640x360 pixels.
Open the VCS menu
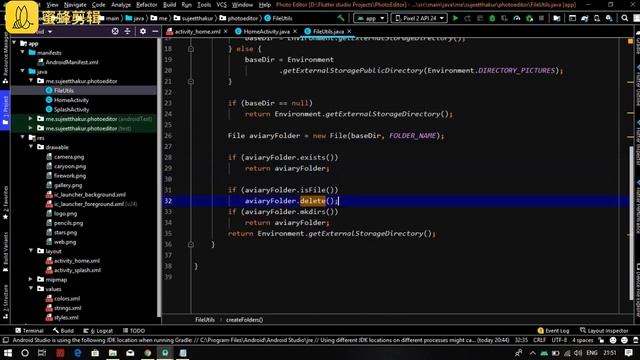coord(221,5)
